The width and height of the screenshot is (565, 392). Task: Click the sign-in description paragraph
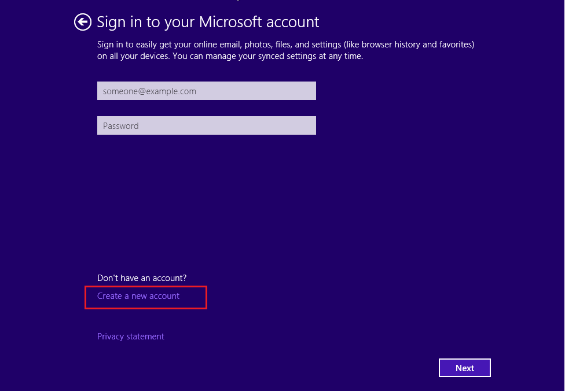[285, 50]
